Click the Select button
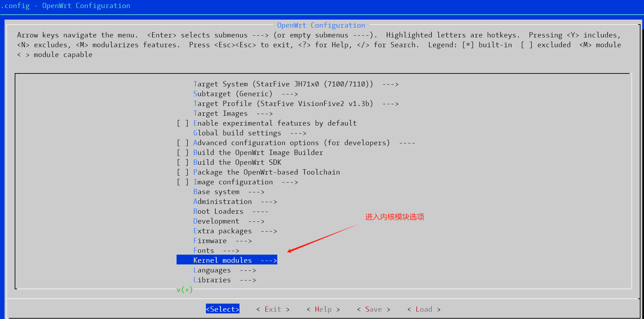 pyautogui.click(x=223, y=309)
